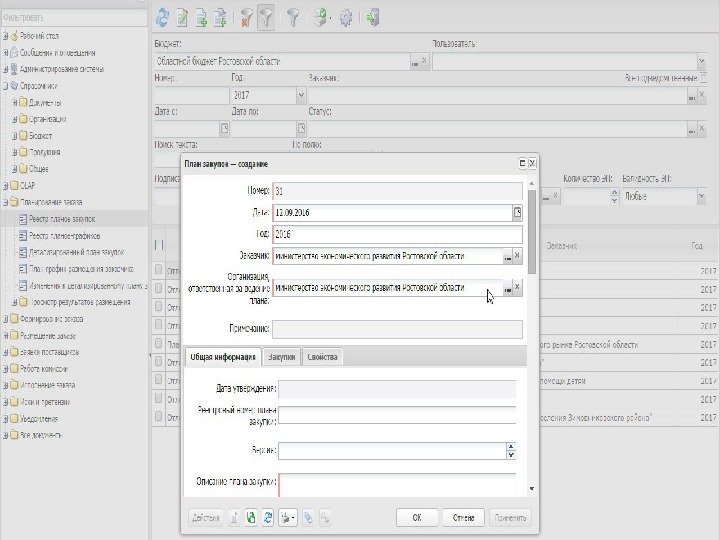Tick the third table row checkbox
The height and width of the screenshot is (540, 720).
[158, 306]
